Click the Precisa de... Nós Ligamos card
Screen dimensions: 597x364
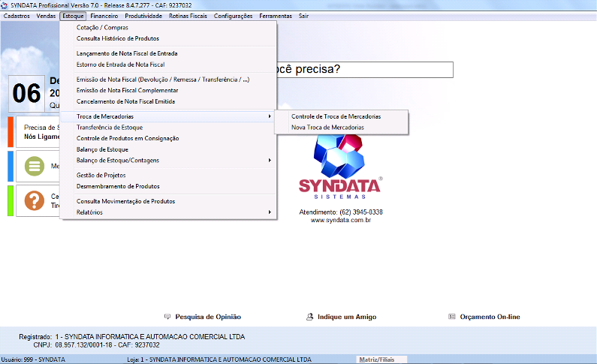38,132
